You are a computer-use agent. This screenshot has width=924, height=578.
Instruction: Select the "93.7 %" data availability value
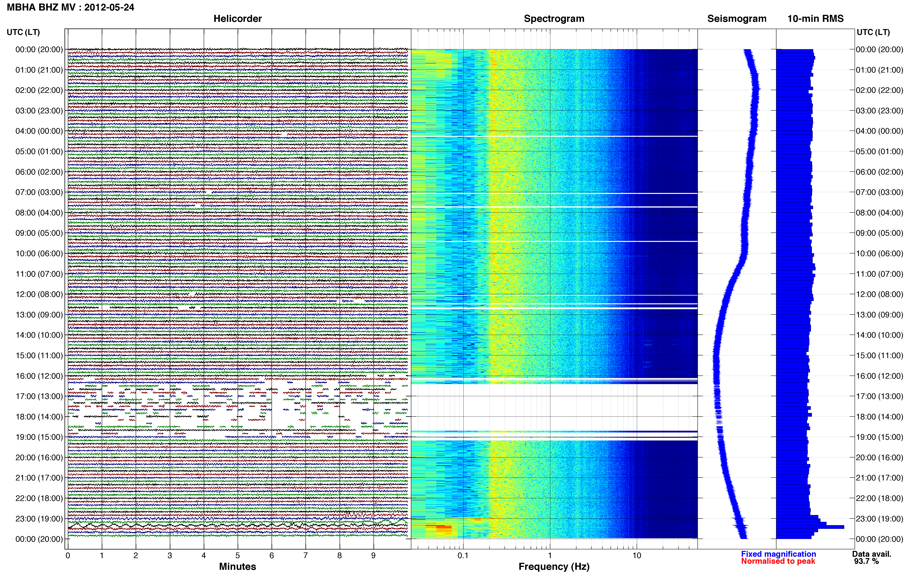(x=866, y=561)
